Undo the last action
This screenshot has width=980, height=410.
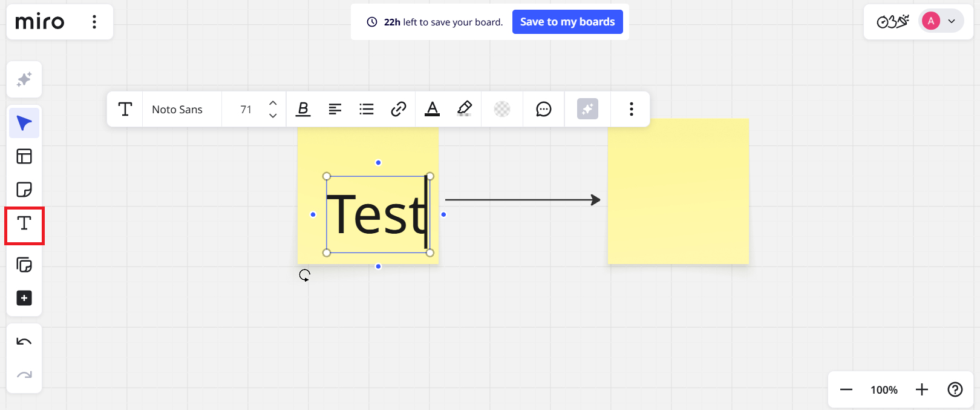pyautogui.click(x=24, y=342)
